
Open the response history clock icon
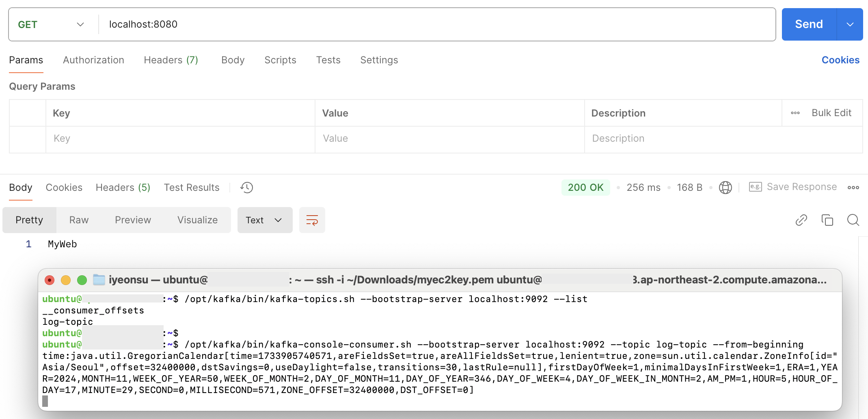(x=246, y=188)
